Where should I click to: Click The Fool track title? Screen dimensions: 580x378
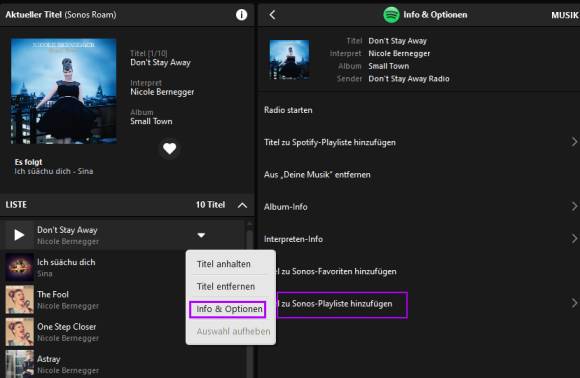(x=53, y=295)
